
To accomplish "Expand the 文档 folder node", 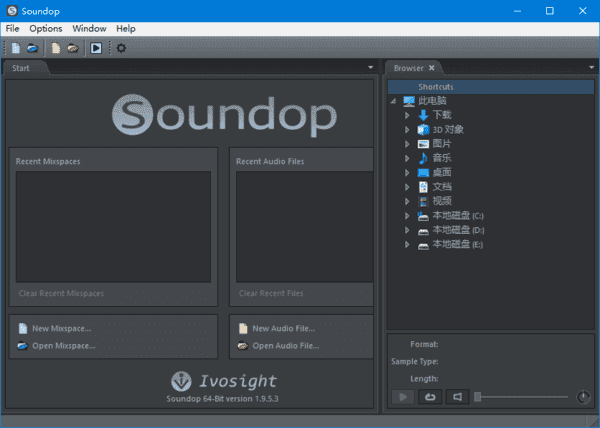I will tap(407, 187).
